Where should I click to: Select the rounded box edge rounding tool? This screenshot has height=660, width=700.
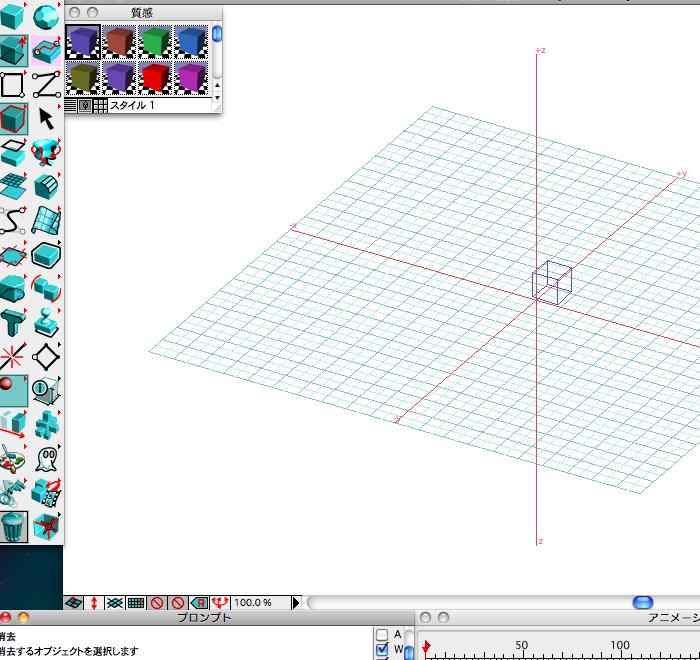46,255
